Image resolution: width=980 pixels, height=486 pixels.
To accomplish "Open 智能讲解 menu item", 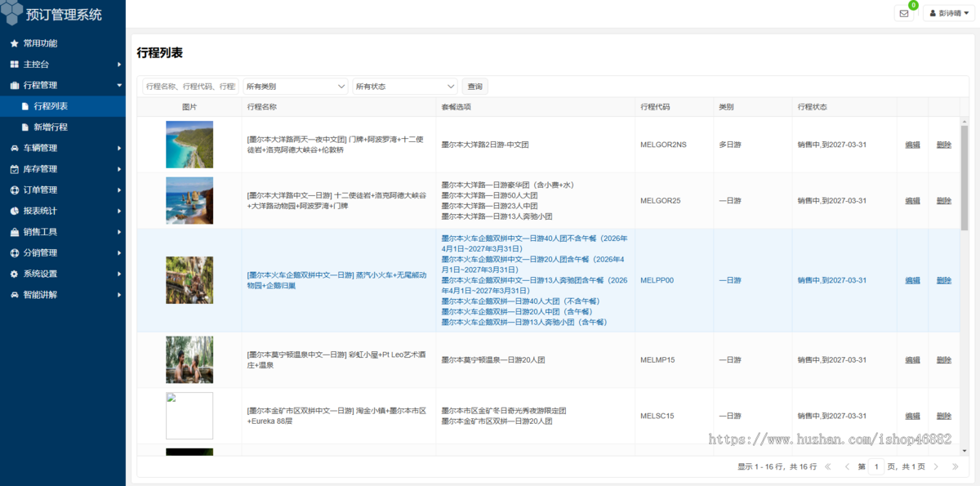I will [x=63, y=295].
